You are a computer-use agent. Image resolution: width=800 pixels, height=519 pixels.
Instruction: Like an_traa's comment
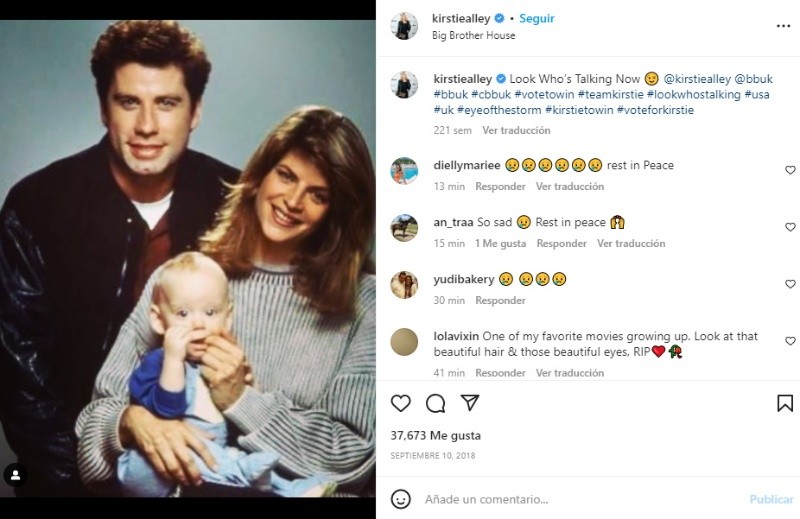[790, 228]
